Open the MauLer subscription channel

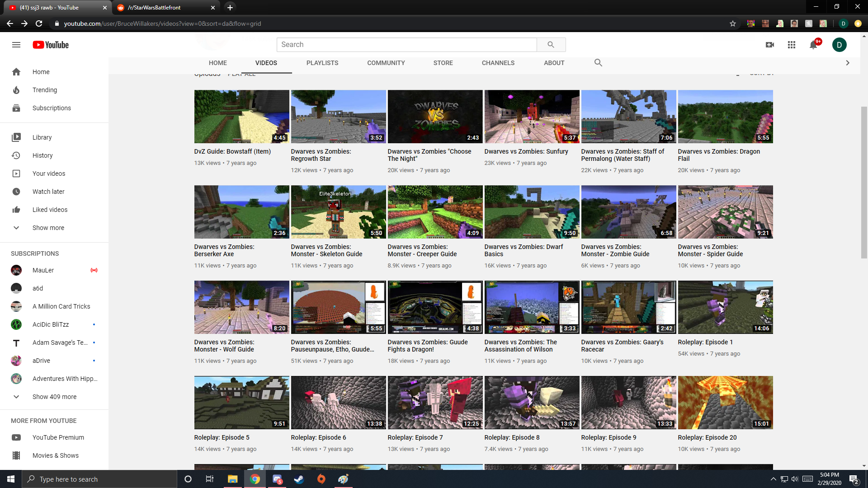[54, 270]
